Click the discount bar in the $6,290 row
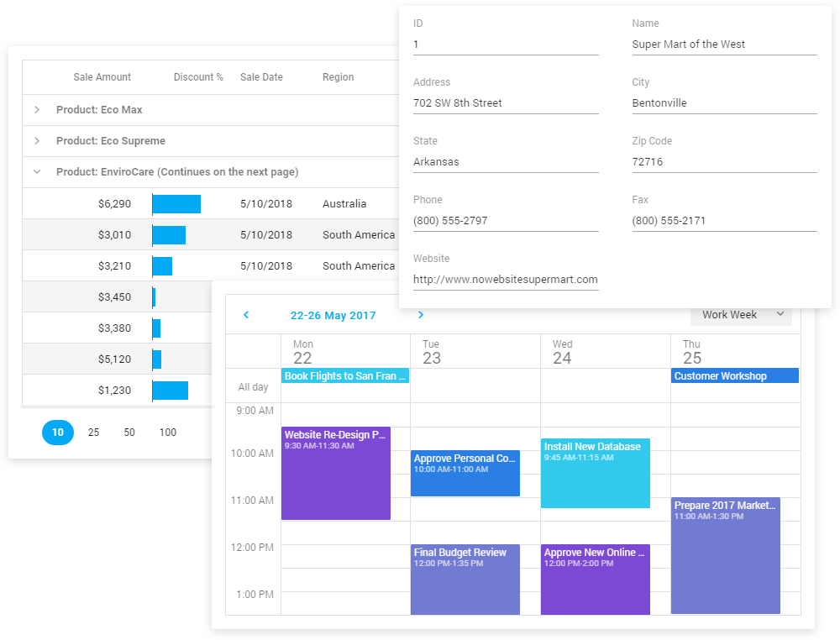The image size is (840, 640). [176, 203]
